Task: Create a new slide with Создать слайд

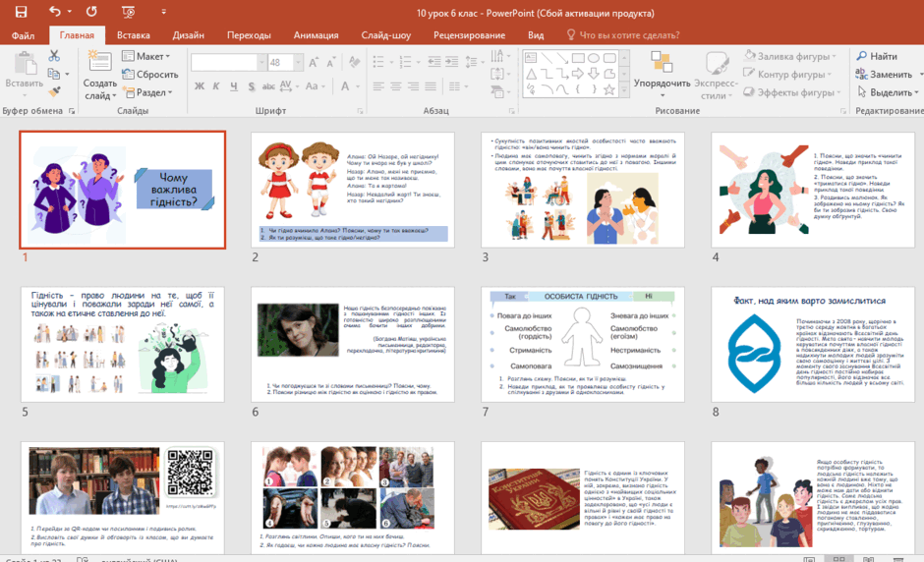Action: 99,76
